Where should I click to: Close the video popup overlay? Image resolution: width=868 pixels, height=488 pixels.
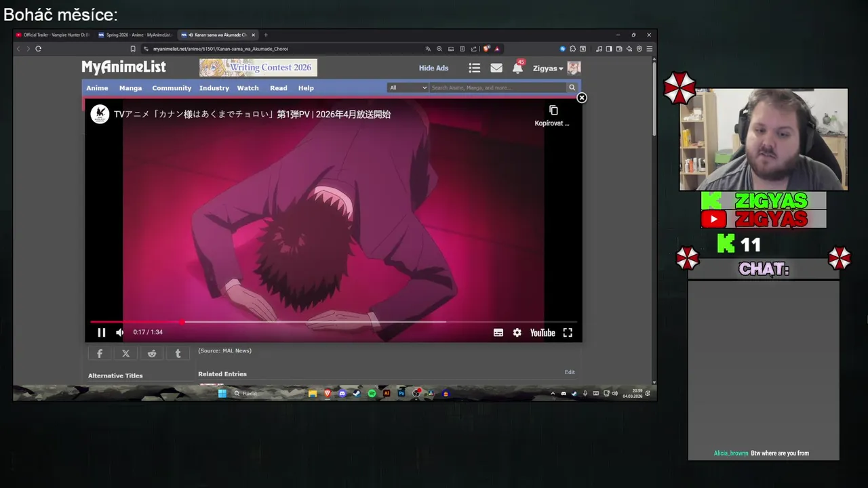[x=581, y=98]
